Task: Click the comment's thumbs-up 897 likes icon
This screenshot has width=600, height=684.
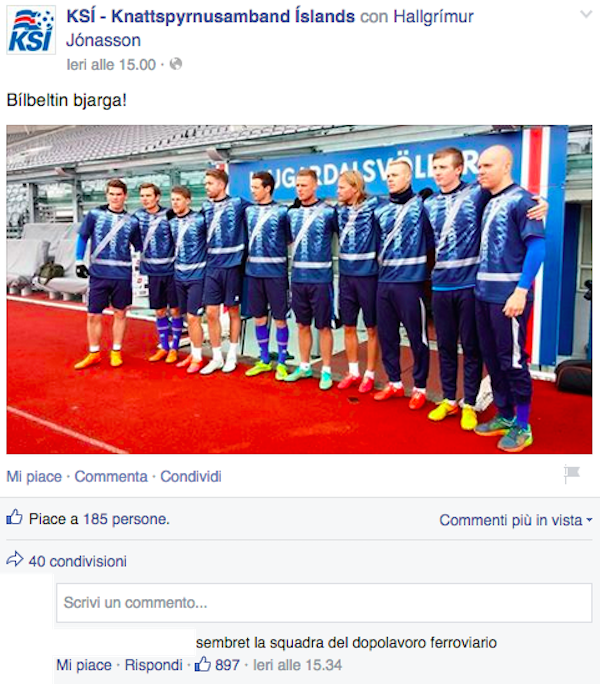Action: [x=202, y=664]
